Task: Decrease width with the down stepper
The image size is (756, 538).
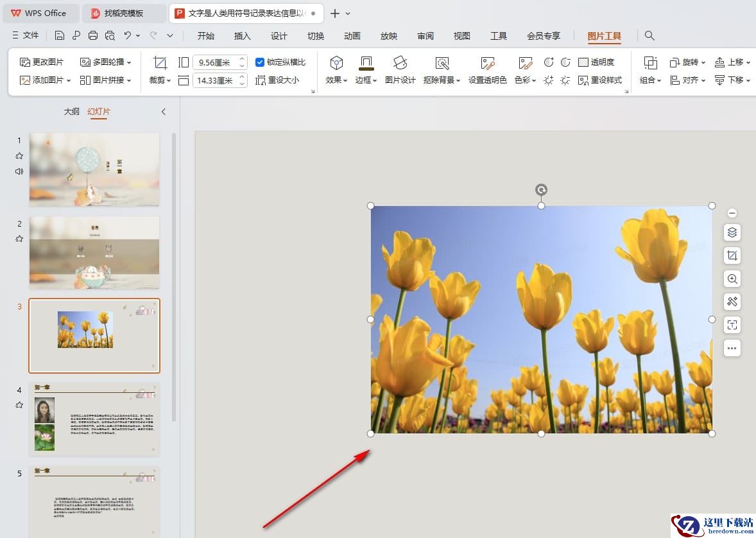Action: (243, 83)
